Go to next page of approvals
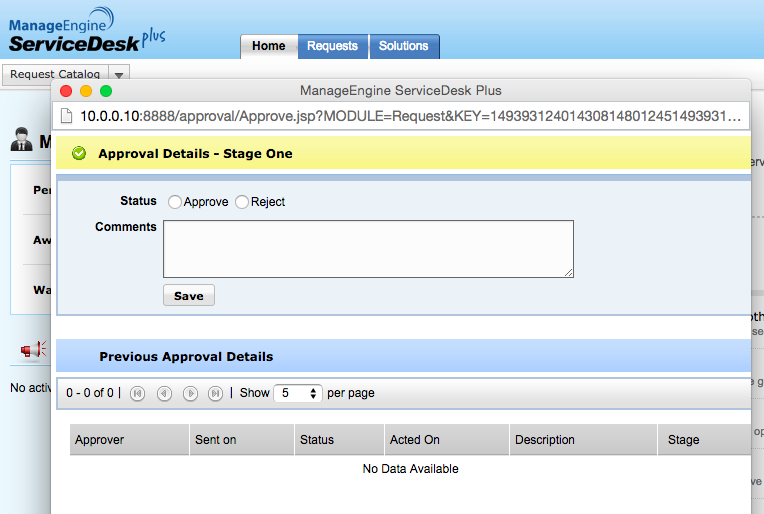Image resolution: width=764 pixels, height=514 pixels. (x=190, y=393)
